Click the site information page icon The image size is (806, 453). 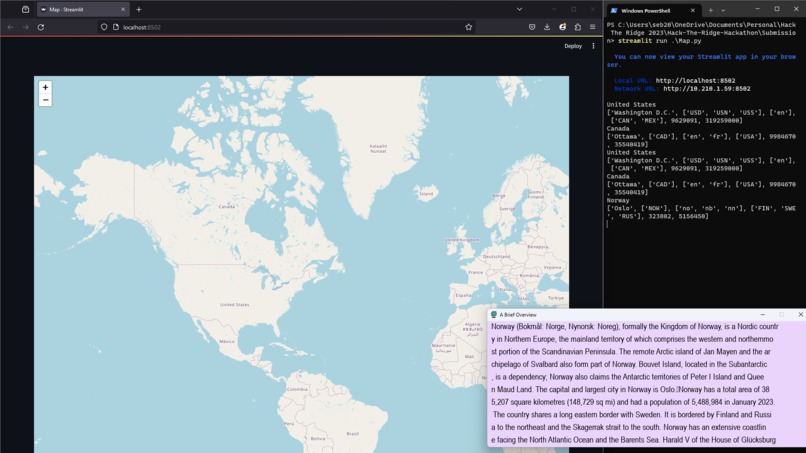tap(116, 27)
